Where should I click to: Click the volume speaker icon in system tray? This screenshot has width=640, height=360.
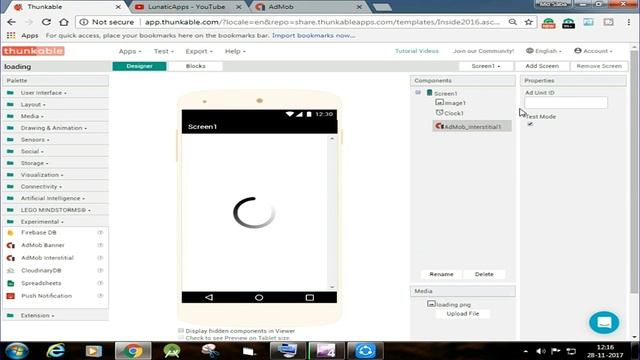pos(540,351)
